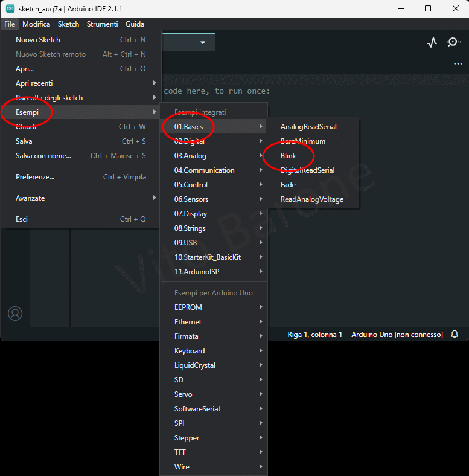Click the Arduino logo in title bar
Image resolution: width=469 pixels, height=476 pixels.
point(10,8)
